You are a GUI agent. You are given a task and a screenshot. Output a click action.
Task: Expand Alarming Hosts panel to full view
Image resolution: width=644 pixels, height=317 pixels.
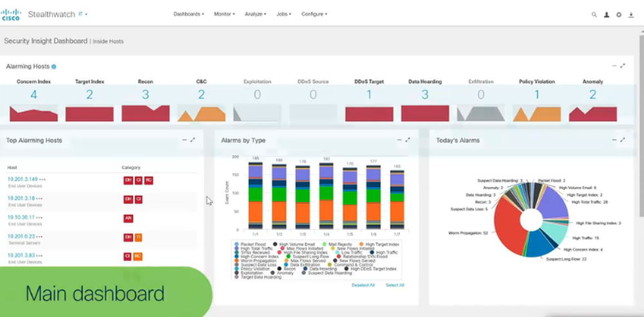(x=623, y=66)
